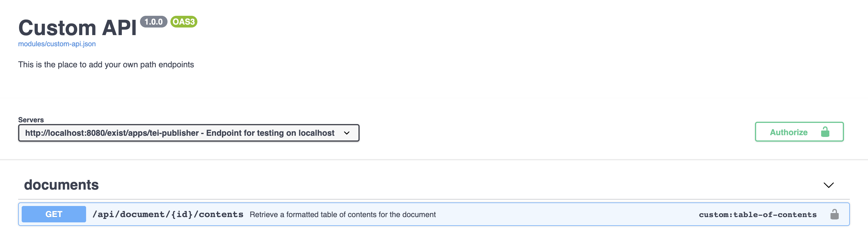Open authorization for the table of contents endpoint
Viewport: 868px width, 237px height.
[x=835, y=214]
